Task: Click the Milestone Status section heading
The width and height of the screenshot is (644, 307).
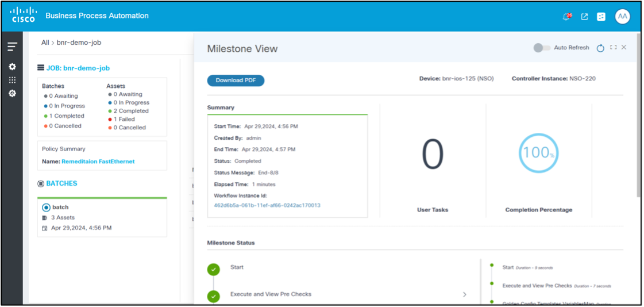Action: pos(231,243)
